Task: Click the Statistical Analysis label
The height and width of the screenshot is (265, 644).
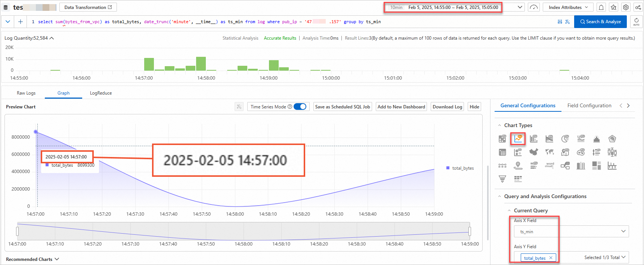Action: pyautogui.click(x=240, y=38)
